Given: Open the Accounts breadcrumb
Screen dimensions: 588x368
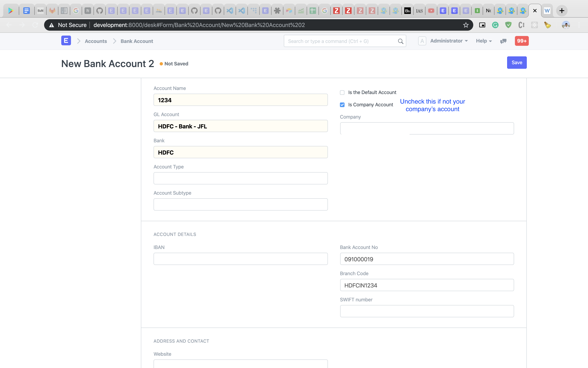Looking at the screenshot, I should [x=96, y=41].
